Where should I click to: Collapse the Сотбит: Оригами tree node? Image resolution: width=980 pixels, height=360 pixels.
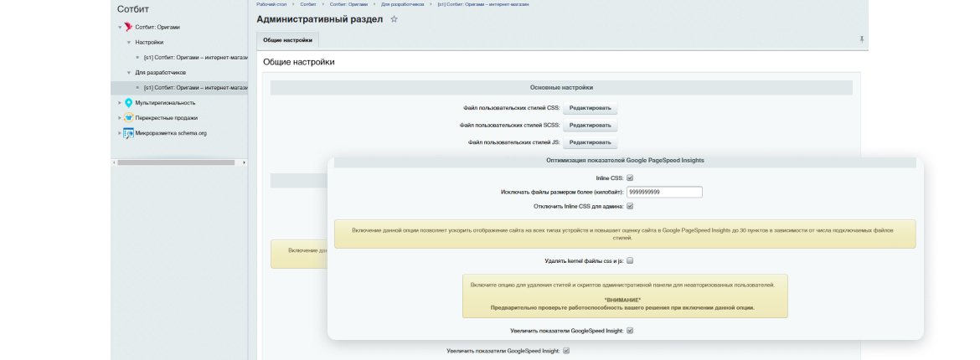coord(120,28)
